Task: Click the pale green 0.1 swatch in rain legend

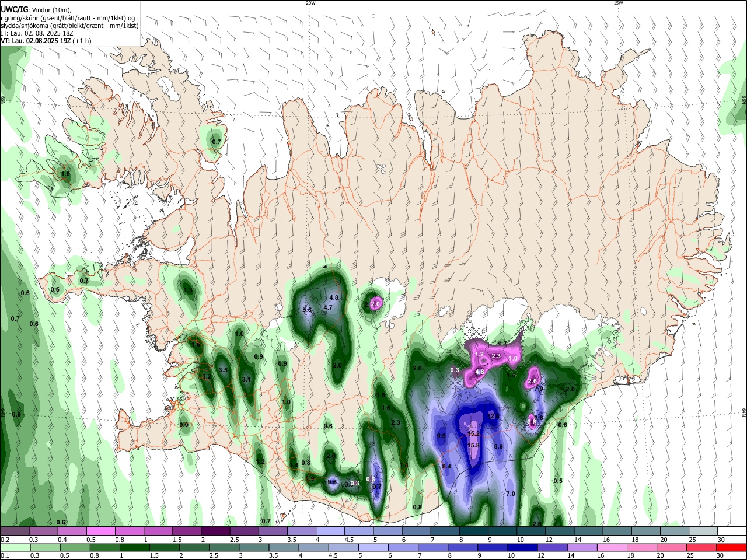Action: [x=15, y=547]
